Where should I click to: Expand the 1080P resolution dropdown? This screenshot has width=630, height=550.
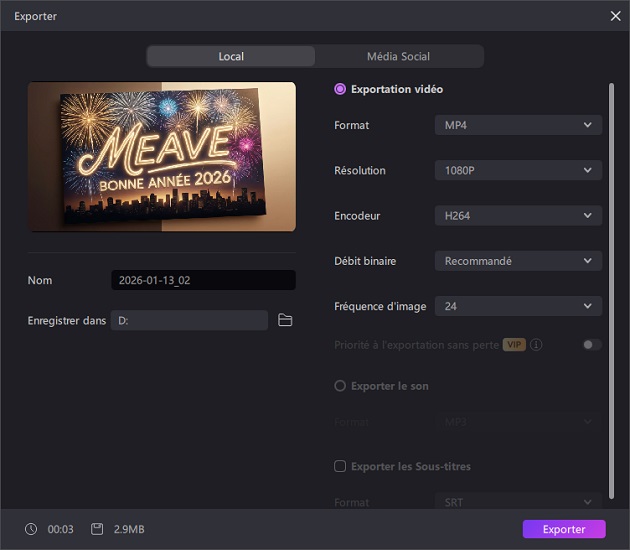[518, 171]
